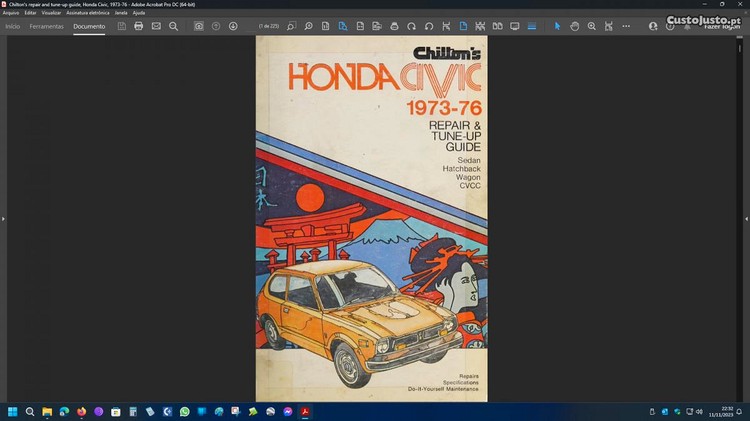Go to the previous page with up arrow

tap(216, 26)
